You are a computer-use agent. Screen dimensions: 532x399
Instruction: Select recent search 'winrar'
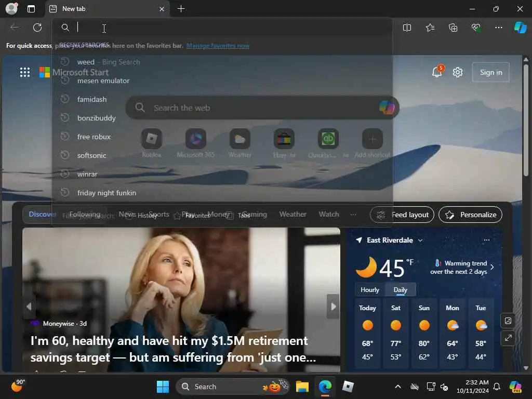222,174
